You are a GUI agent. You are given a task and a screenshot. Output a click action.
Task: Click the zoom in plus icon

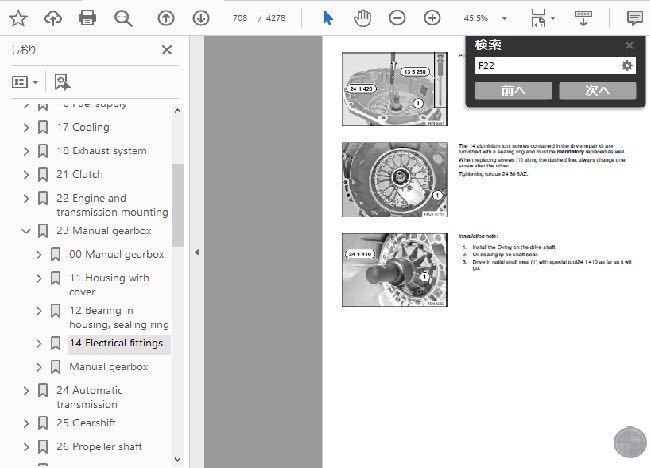click(432, 18)
